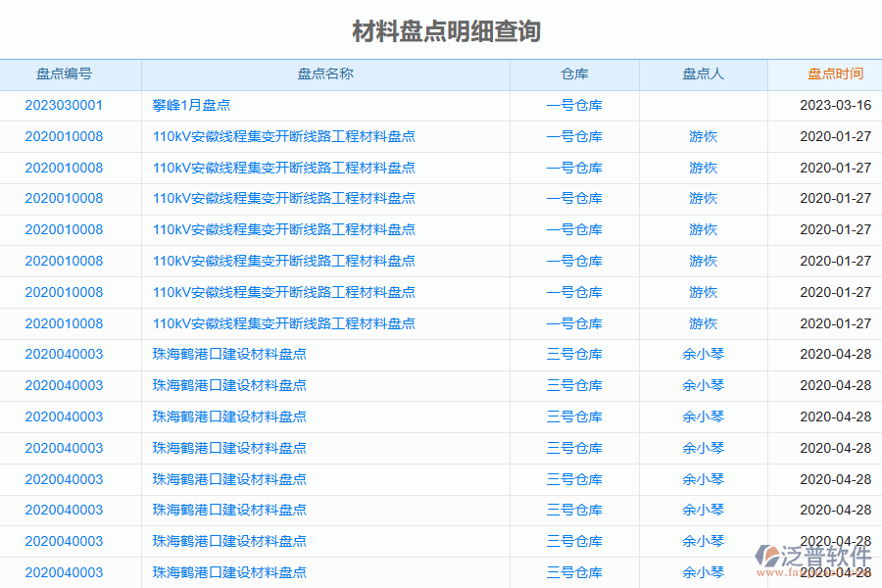Click inventory person 余小琴
Screen dimensions: 882x588
coord(703,354)
